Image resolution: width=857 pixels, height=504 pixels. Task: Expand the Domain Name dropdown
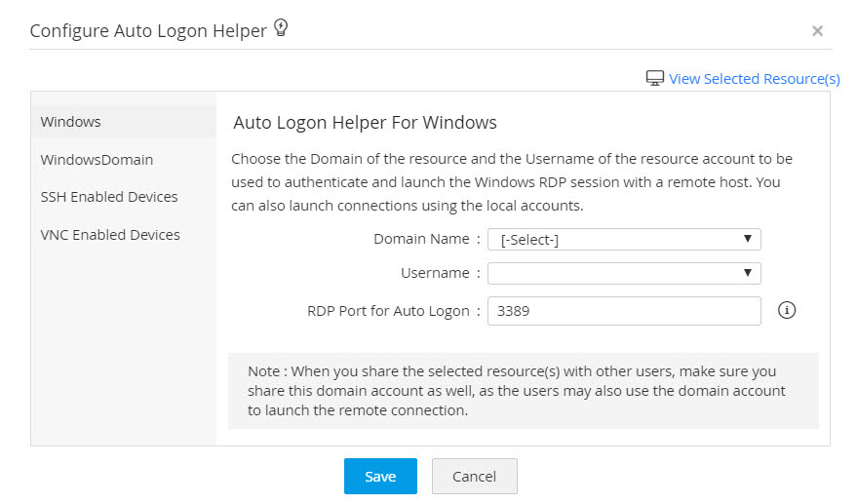coord(624,240)
